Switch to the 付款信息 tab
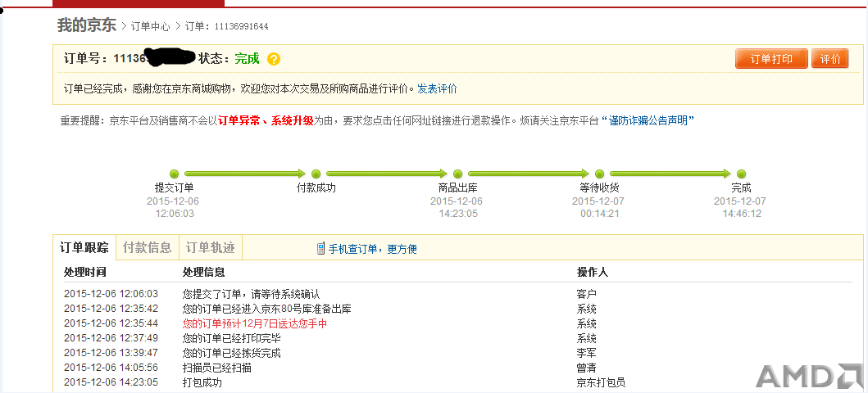The width and height of the screenshot is (868, 393). tap(148, 247)
